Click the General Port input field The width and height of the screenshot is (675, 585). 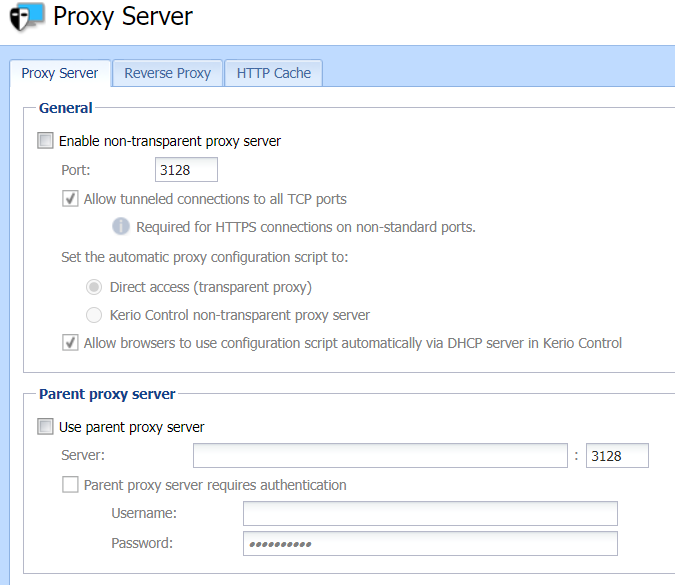[x=186, y=170]
